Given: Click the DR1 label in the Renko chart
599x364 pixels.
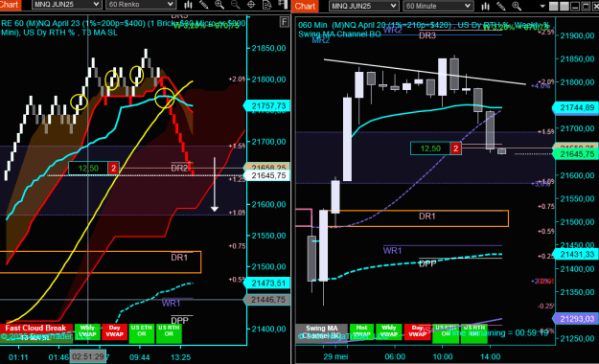Looking at the screenshot, I should [179, 258].
